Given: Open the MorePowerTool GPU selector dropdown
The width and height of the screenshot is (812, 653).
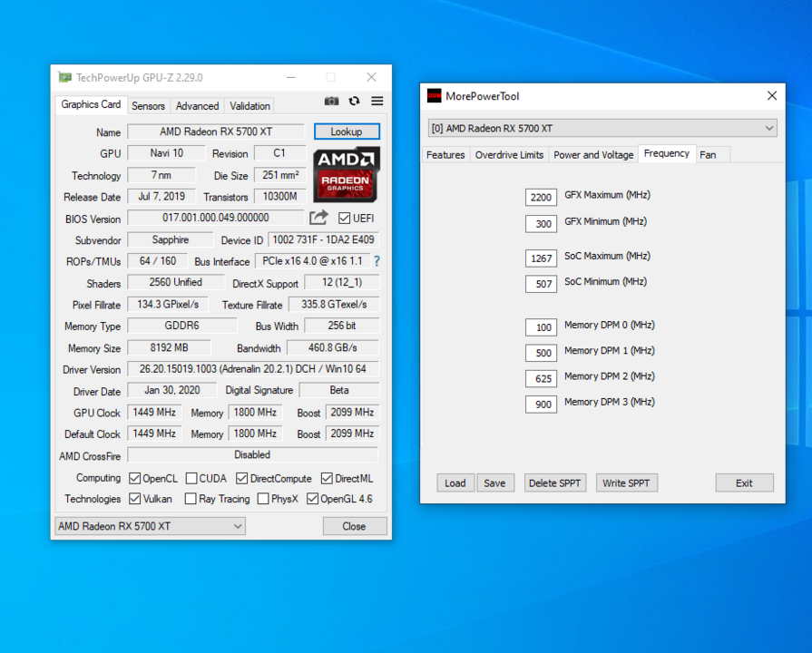Looking at the screenshot, I should (x=602, y=129).
